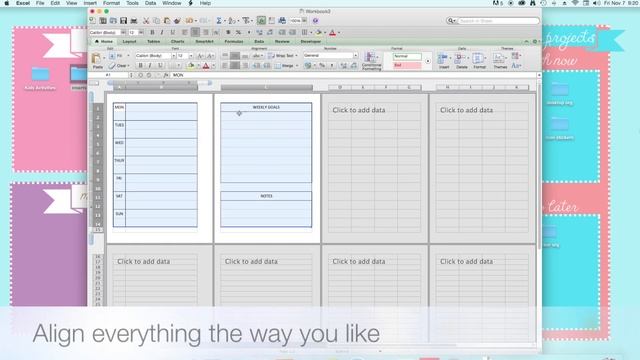Expand the cell styles gallery arrow
This screenshot has width=640, height=360.
tap(428, 61)
